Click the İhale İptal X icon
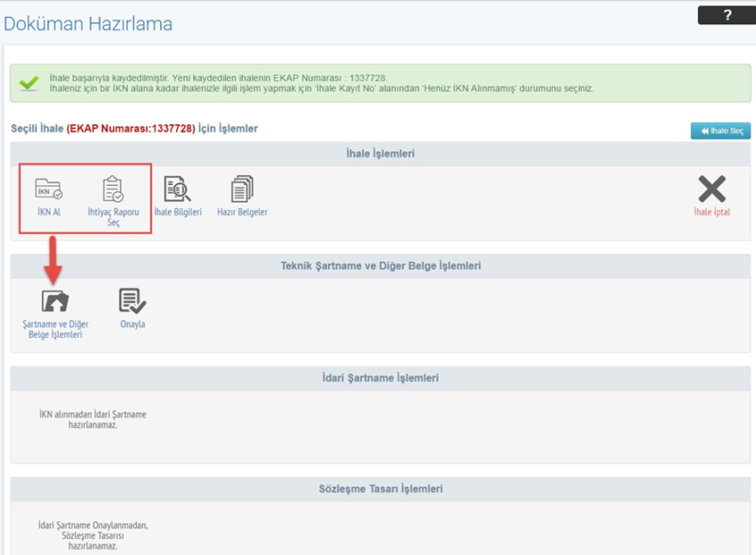 point(712,189)
